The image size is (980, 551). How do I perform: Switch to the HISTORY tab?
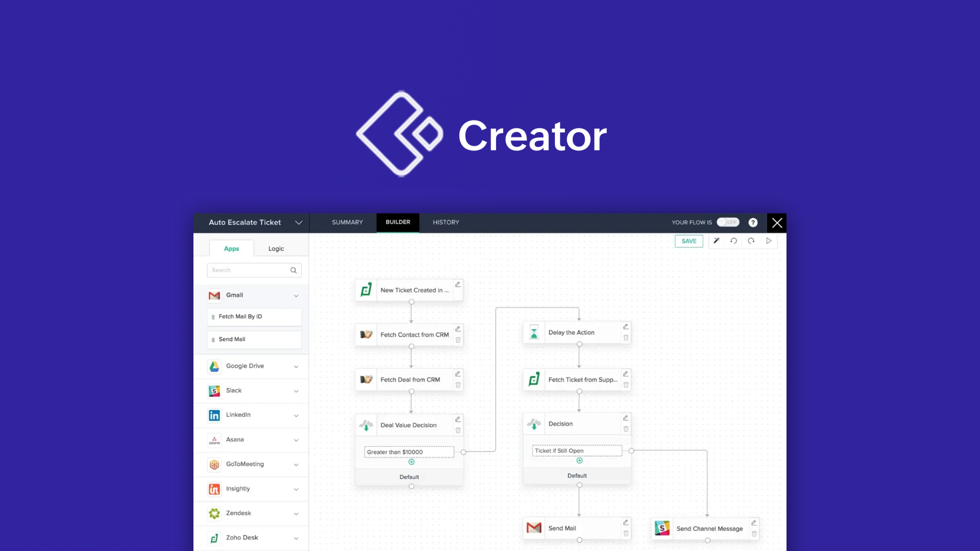[444, 222]
